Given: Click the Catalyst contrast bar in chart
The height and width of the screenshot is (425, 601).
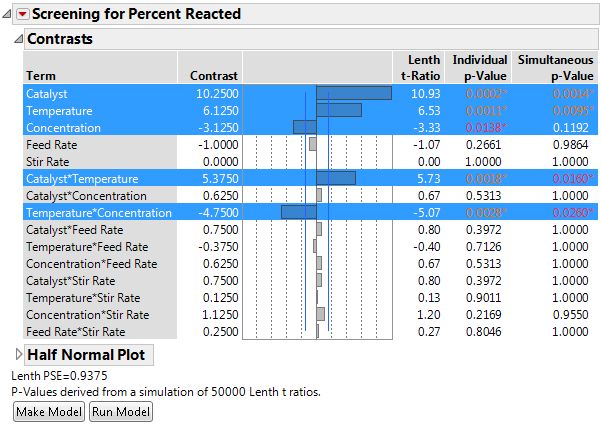Looking at the screenshot, I should pyautogui.click(x=353, y=93).
